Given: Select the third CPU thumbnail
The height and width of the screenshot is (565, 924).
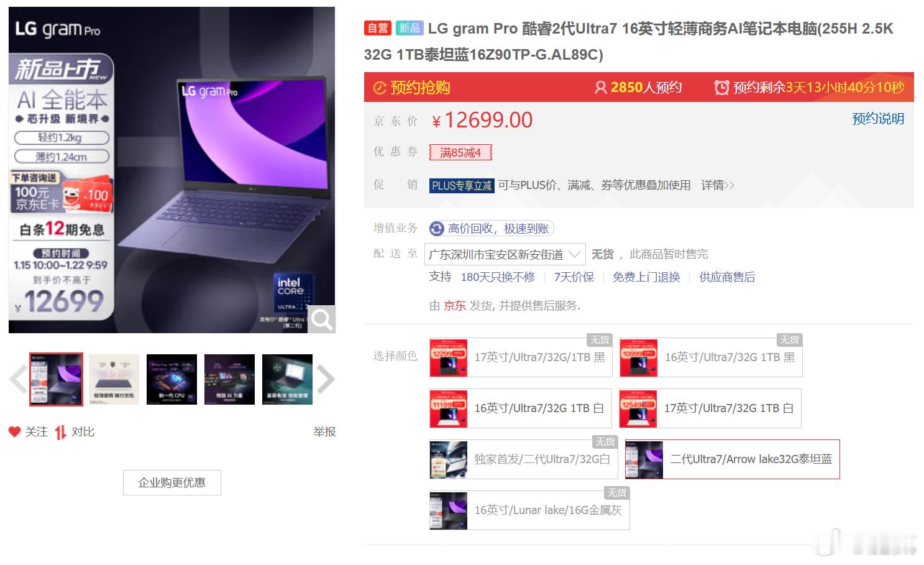Looking at the screenshot, I should point(172,379).
